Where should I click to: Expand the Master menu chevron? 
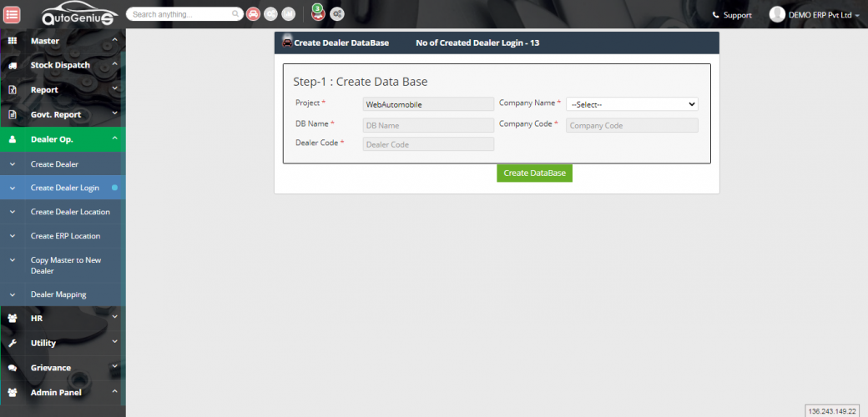(x=114, y=40)
